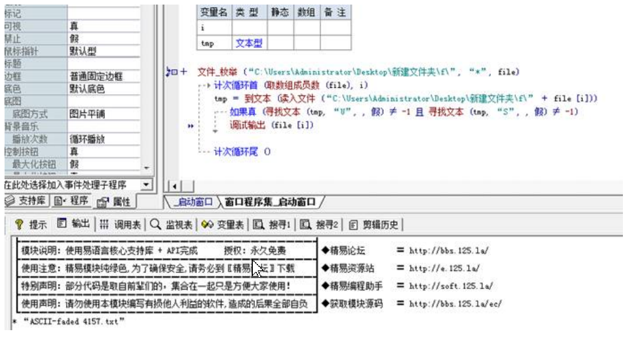Open the link http://soft.125.la/
Viewport: 644px width, 341px height.
[x=450, y=286]
